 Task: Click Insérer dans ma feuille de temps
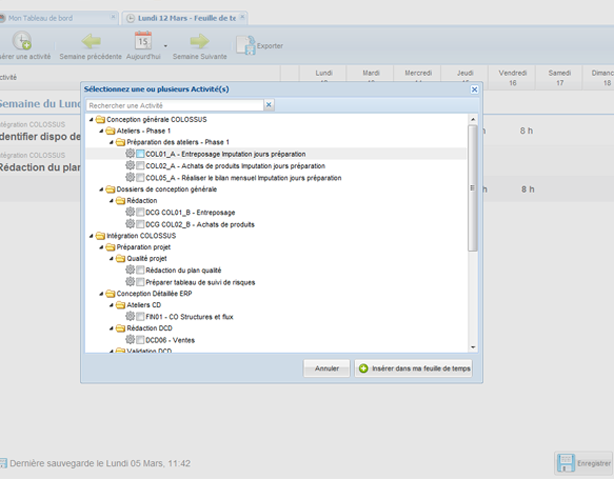(x=413, y=368)
